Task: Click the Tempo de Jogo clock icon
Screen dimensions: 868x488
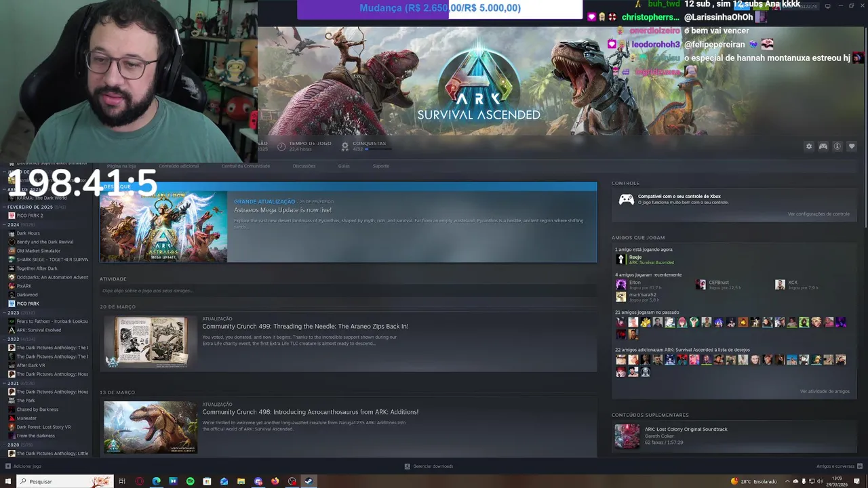Action: (x=281, y=146)
